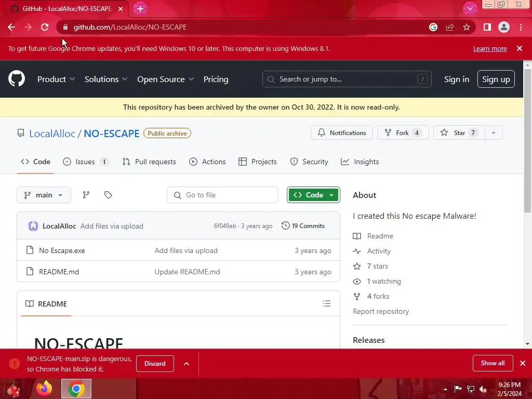
Task: Show hidden tray icons arrow
Action: pyautogui.click(x=445, y=389)
